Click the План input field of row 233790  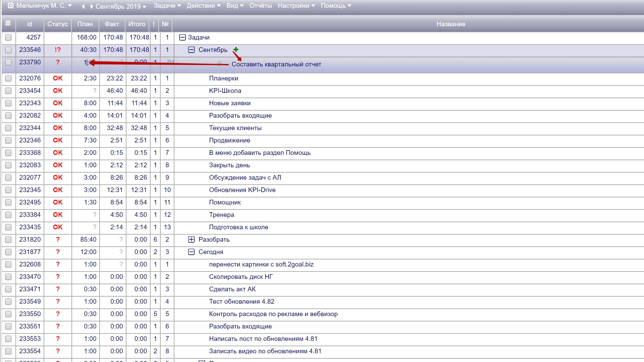pos(86,62)
